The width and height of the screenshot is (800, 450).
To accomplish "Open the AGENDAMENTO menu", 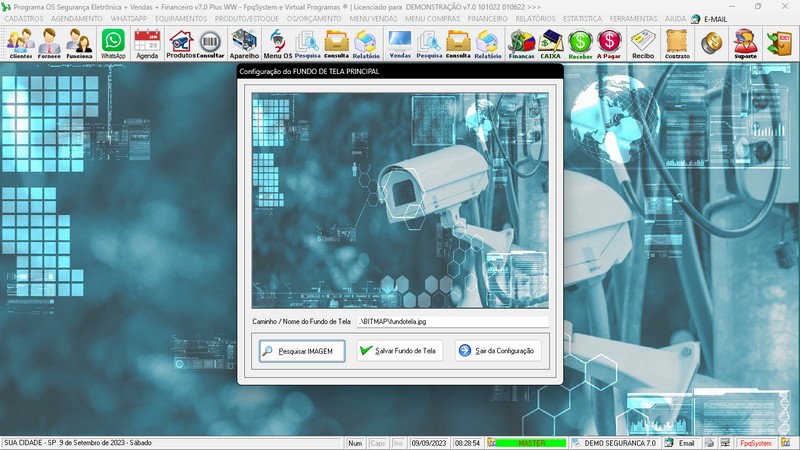I will [77, 19].
